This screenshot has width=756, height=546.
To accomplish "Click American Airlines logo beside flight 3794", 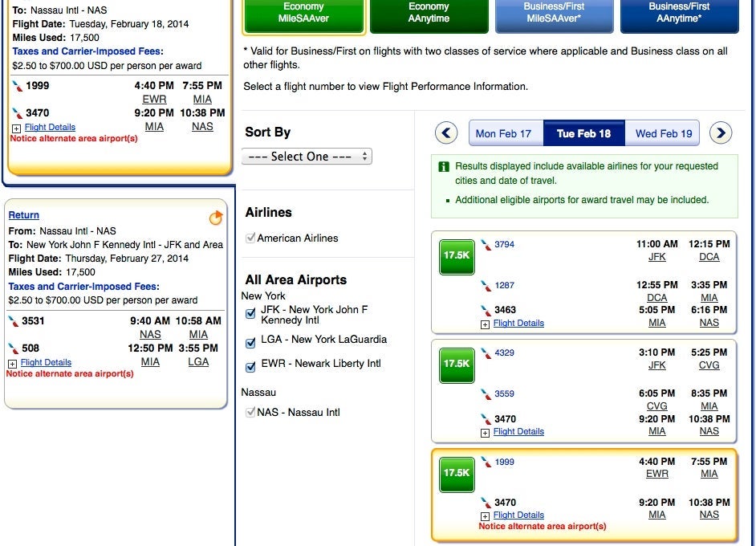I will [486, 245].
